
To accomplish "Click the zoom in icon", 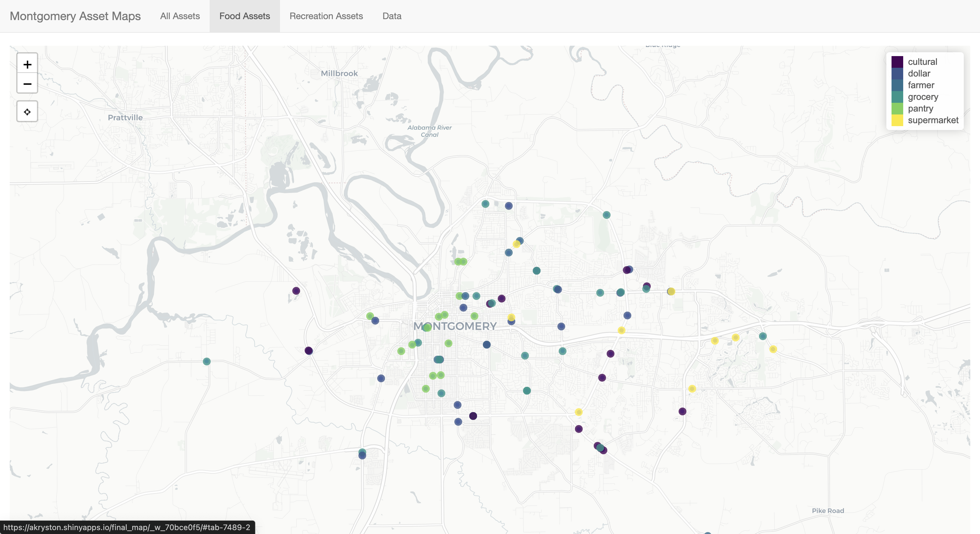I will coord(26,64).
